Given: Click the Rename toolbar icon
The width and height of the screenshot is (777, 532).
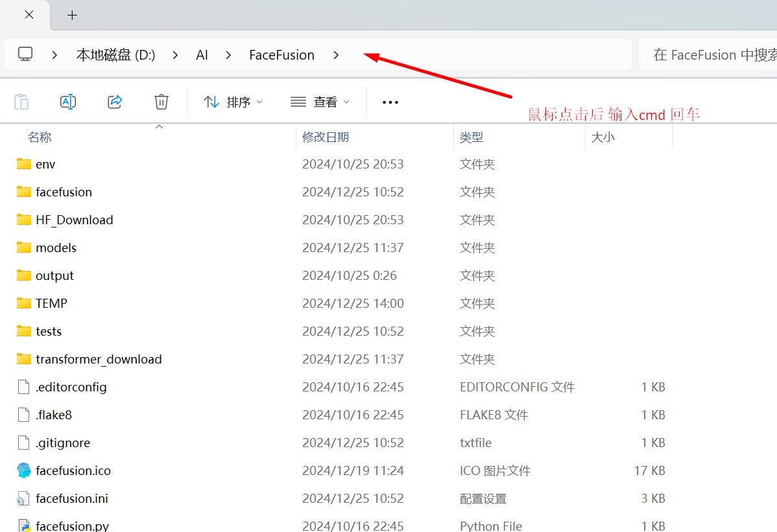Looking at the screenshot, I should (68, 102).
